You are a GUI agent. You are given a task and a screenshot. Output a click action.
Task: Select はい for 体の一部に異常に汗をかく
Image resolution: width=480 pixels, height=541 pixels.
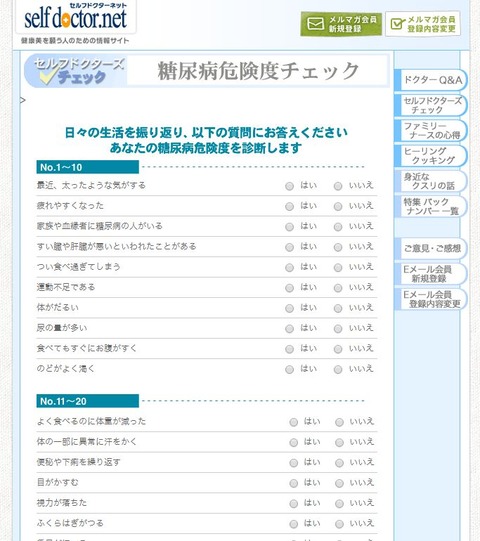coord(293,442)
